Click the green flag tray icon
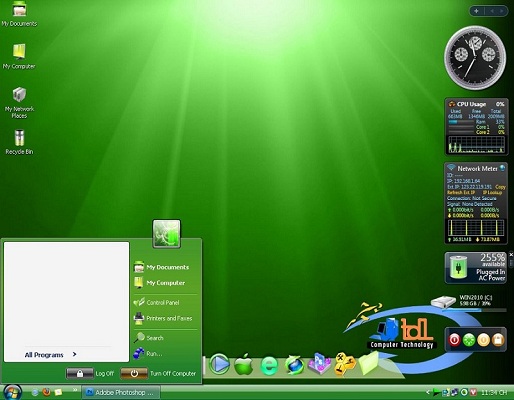Image resolution: width=514 pixels, height=400 pixels. [436, 392]
